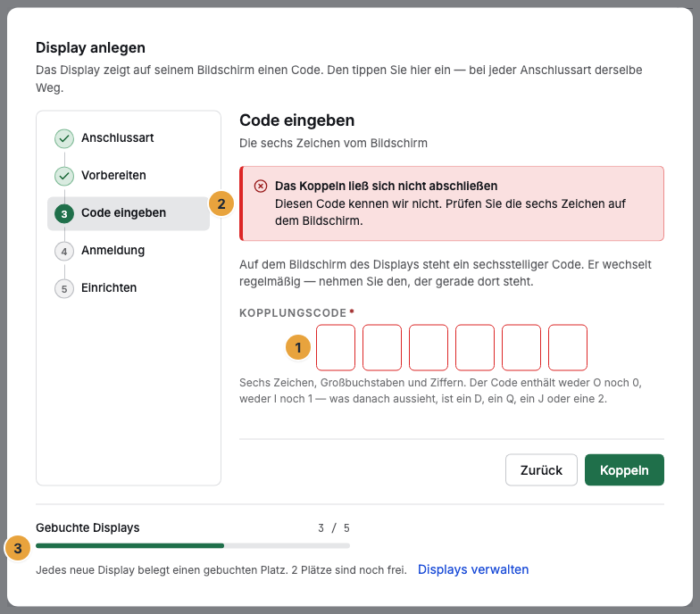Go back with the Zurück button
Image resolution: width=700 pixels, height=614 pixels.
[541, 469]
